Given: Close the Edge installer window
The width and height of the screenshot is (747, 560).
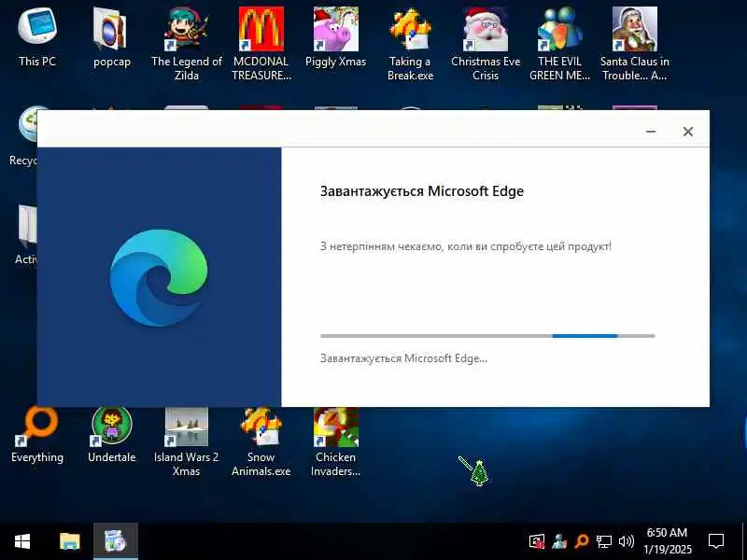Looking at the screenshot, I should pos(688,132).
